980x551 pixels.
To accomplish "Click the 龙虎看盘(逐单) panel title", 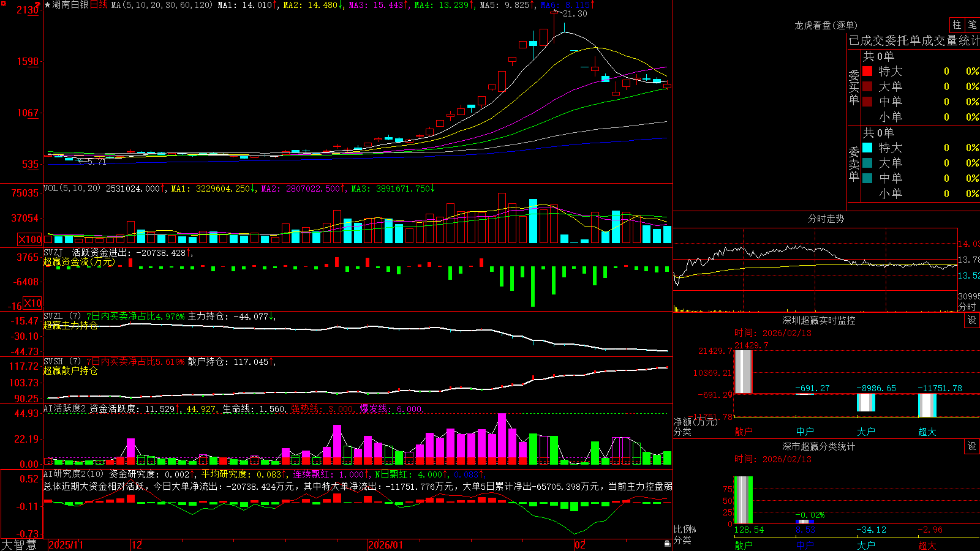I will [826, 25].
